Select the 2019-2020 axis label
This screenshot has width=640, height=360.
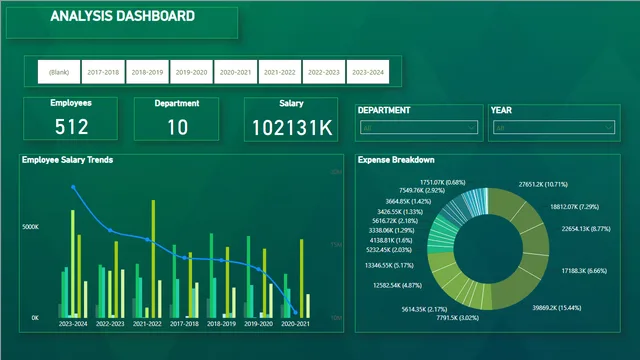click(258, 324)
